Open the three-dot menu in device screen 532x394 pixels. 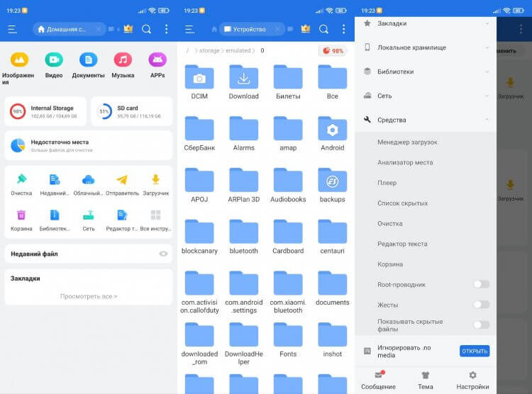coord(344,29)
